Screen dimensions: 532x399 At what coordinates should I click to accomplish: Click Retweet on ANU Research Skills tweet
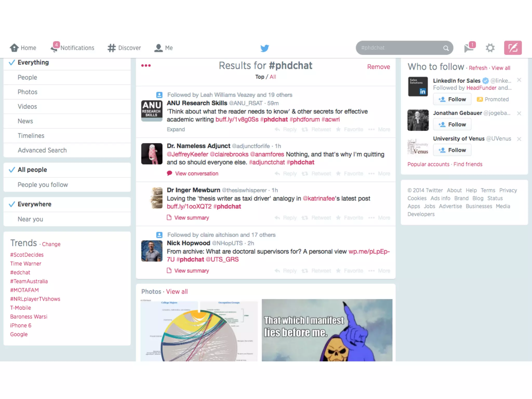coord(316,129)
